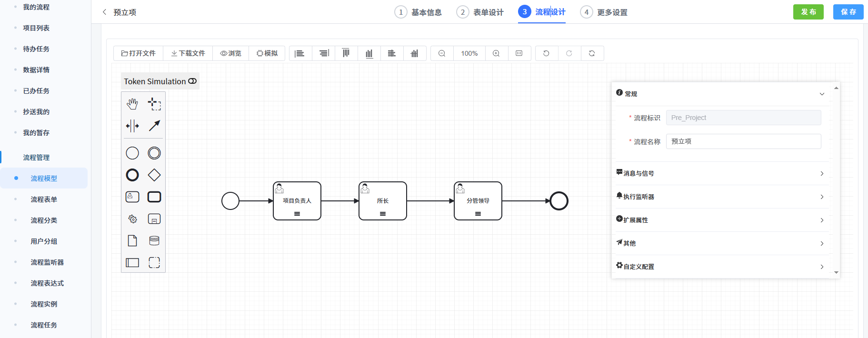Add a start event from palette

coord(132,153)
